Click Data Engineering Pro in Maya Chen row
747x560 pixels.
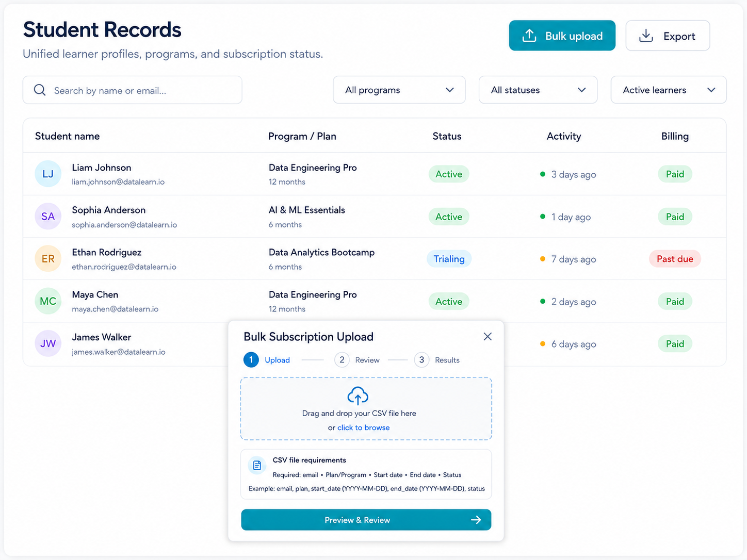(313, 294)
